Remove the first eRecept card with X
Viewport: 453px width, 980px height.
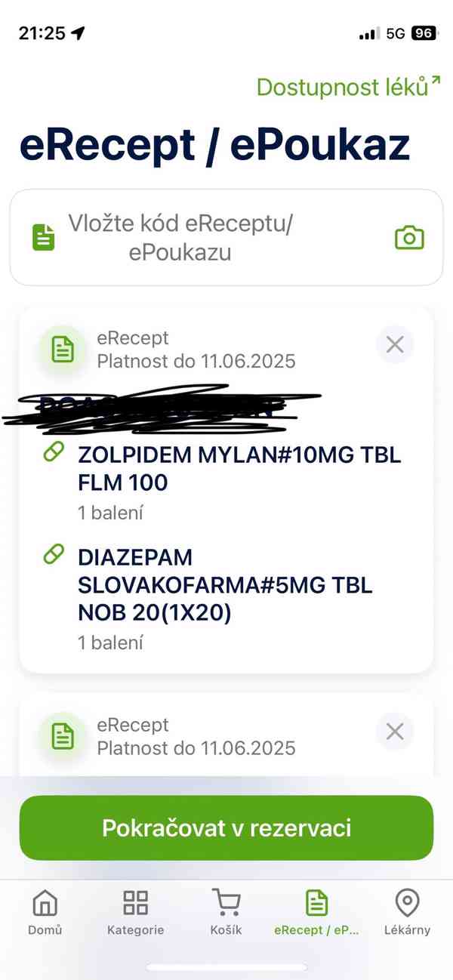pos(395,345)
